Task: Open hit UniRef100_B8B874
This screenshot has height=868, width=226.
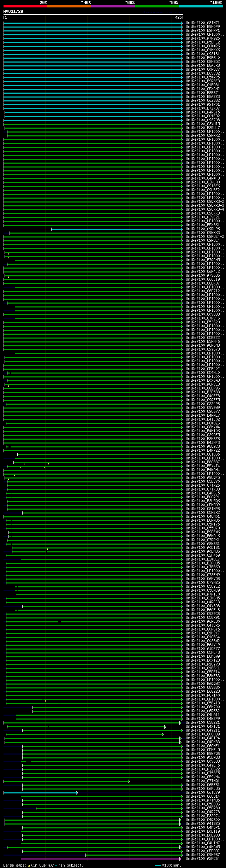Action: click(x=203, y=93)
